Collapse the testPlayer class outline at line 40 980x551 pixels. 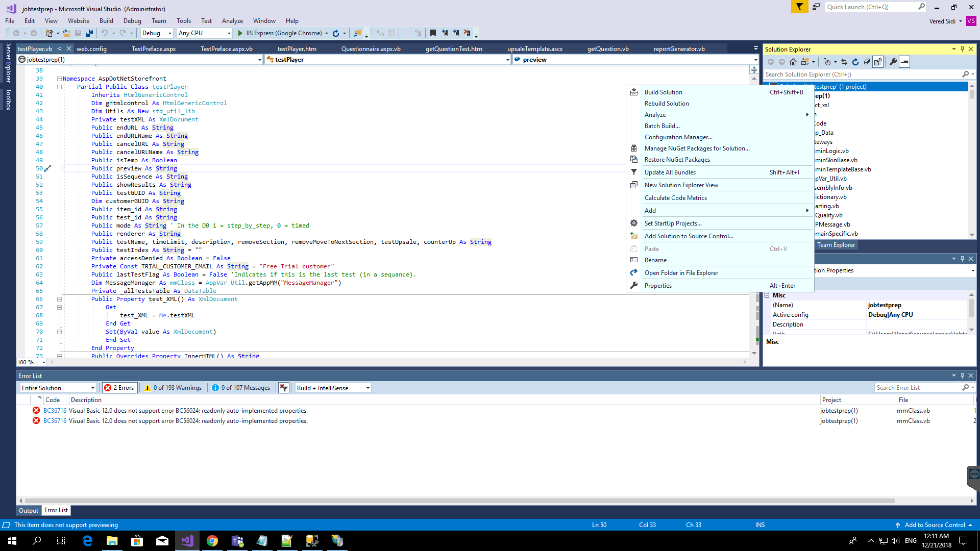59,87
